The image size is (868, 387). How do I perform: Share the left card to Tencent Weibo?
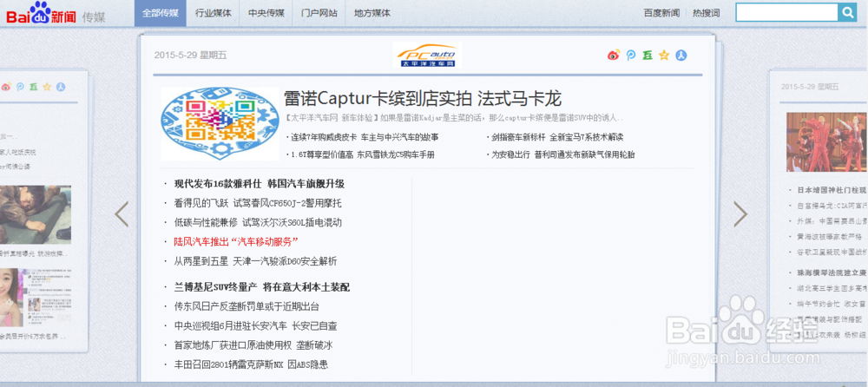(x=20, y=87)
